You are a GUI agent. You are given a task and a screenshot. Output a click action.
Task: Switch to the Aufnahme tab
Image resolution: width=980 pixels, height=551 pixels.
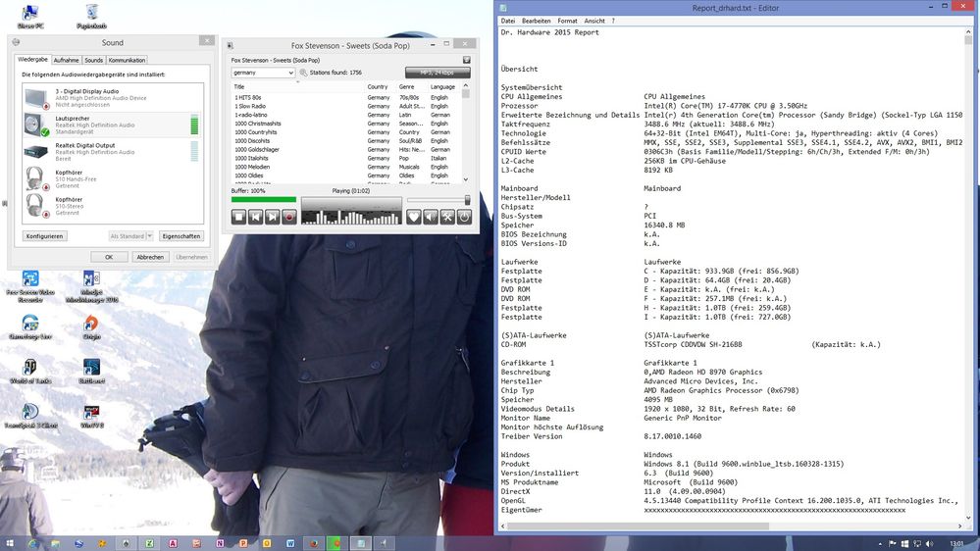67,60
